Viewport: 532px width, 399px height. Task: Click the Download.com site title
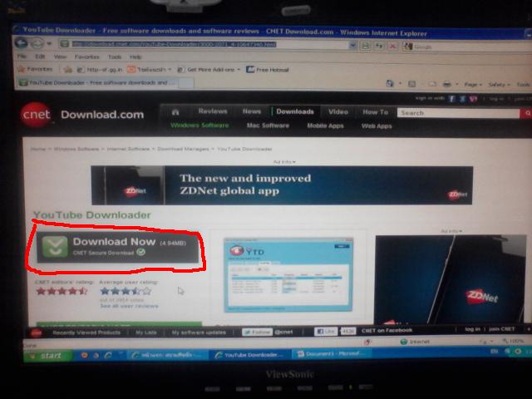coord(102,115)
